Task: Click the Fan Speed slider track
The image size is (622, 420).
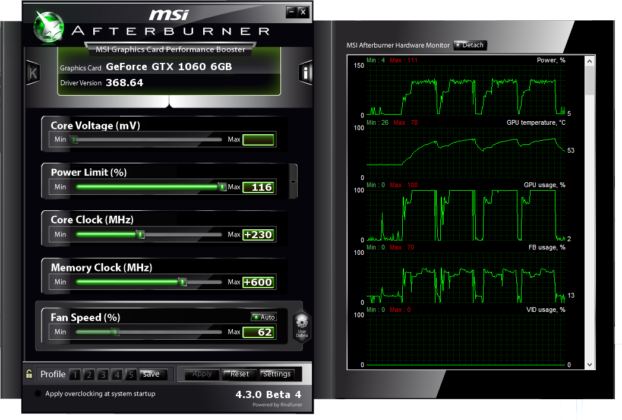Action: tap(170, 331)
